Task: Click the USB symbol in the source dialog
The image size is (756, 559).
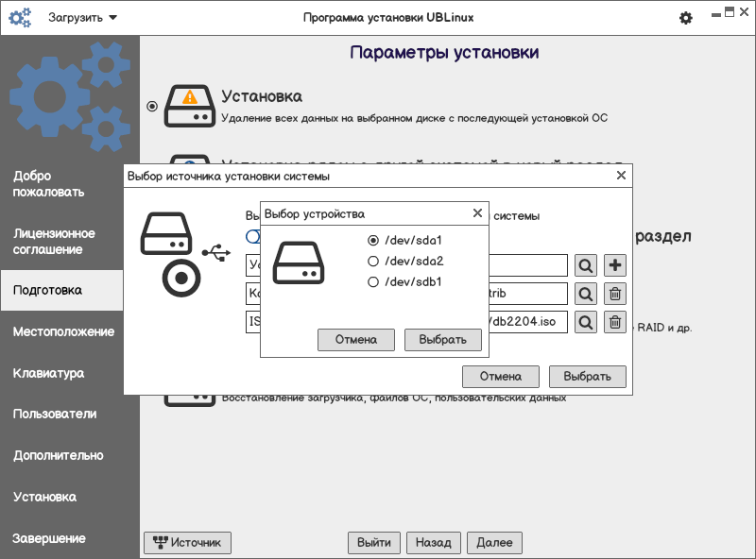Action: pyautogui.click(x=216, y=252)
